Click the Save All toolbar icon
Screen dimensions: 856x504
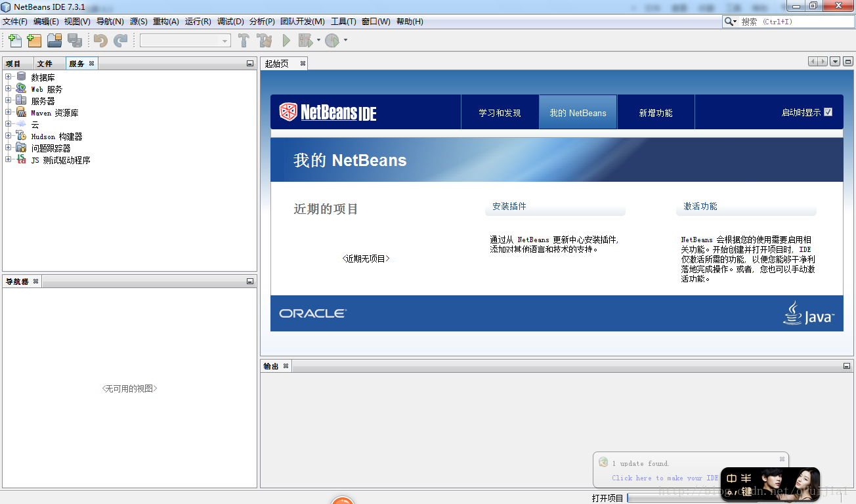click(x=75, y=41)
